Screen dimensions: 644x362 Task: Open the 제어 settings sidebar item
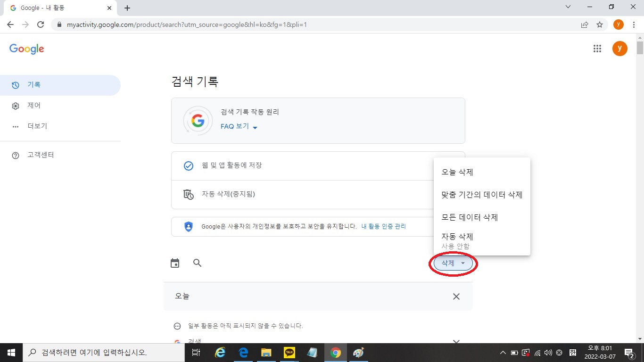(60, 106)
